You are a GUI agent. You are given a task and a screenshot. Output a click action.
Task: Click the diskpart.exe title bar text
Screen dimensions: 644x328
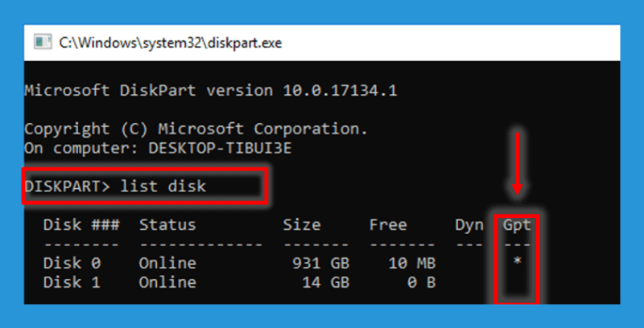[171, 43]
